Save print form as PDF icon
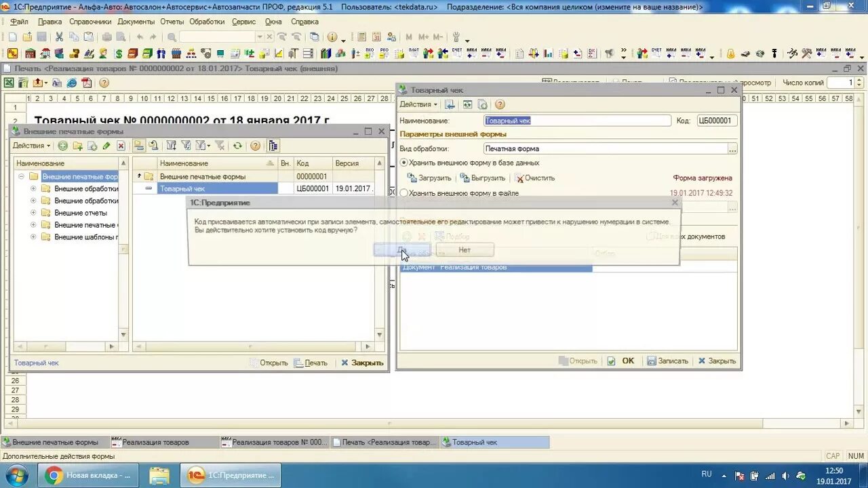The width and height of the screenshot is (868, 488). [87, 83]
